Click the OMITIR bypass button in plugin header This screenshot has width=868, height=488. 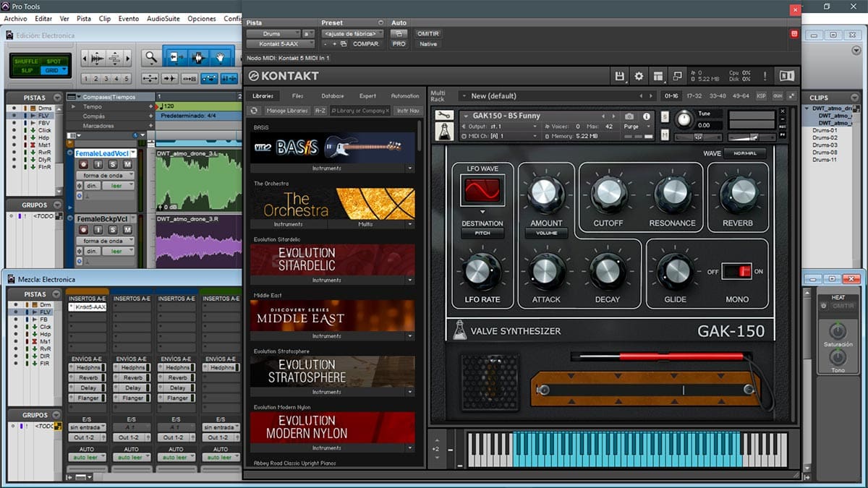tap(428, 33)
